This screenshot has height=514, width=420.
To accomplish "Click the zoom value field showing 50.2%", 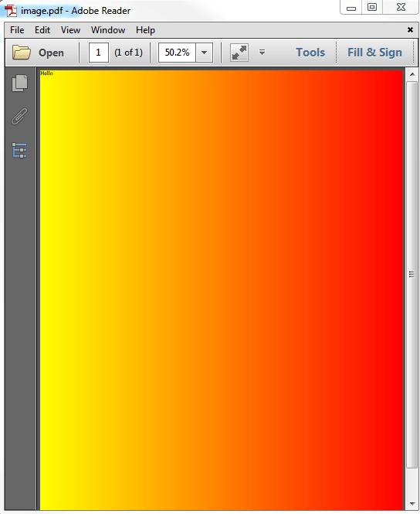I will click(177, 53).
